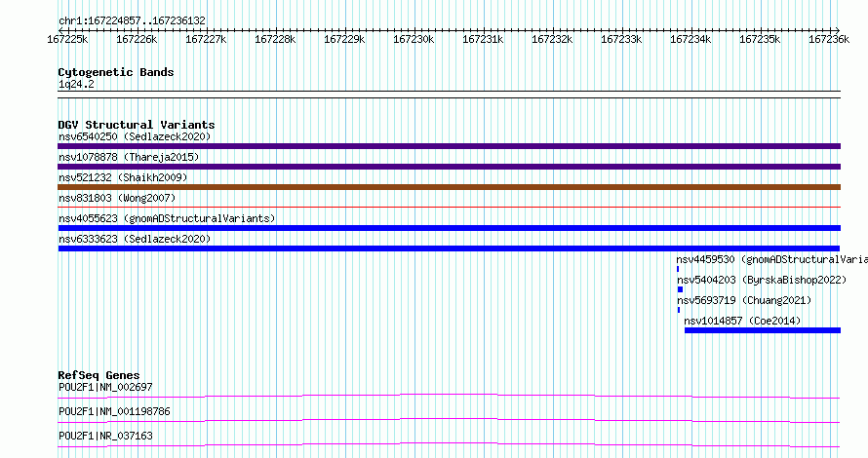
Task: Click the blue bar under nsv4055623
Action: (449, 228)
